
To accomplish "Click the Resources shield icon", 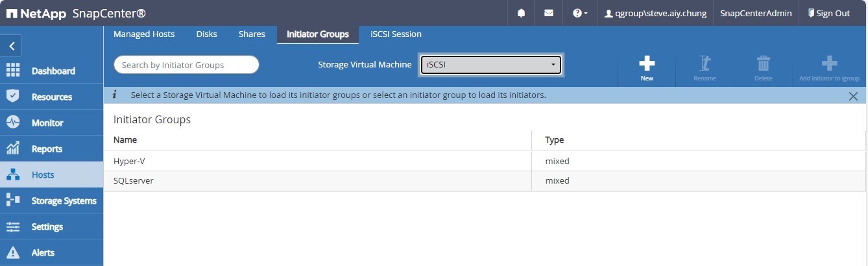I will [x=13, y=97].
